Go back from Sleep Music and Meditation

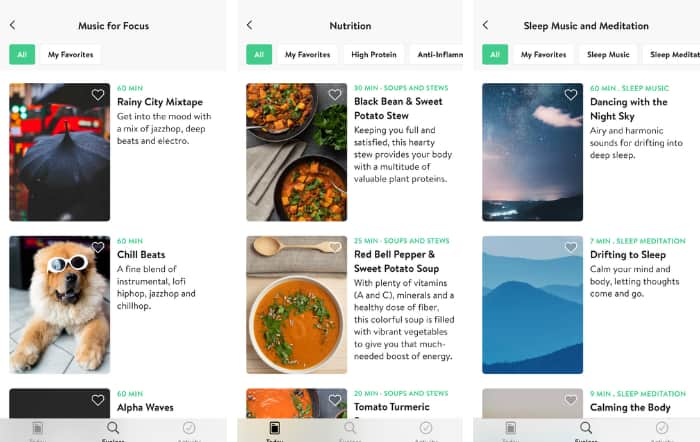485,25
